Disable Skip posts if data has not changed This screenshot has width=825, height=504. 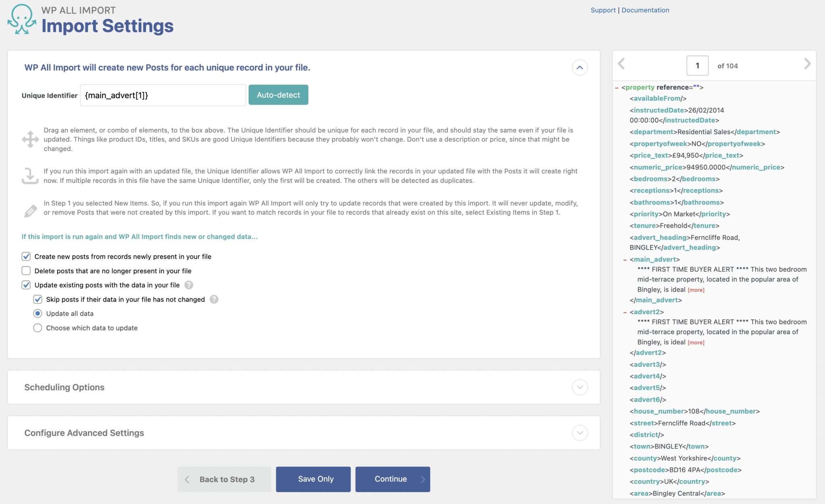(x=38, y=300)
